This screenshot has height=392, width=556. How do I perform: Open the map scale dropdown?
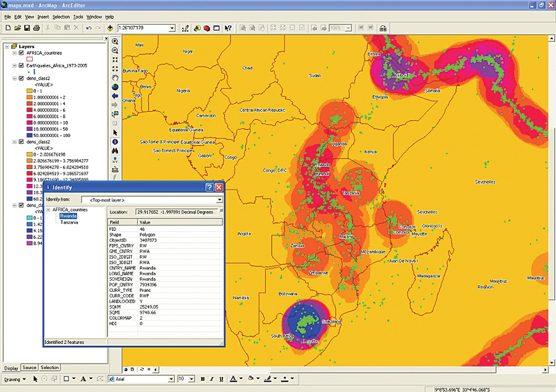coord(172,28)
